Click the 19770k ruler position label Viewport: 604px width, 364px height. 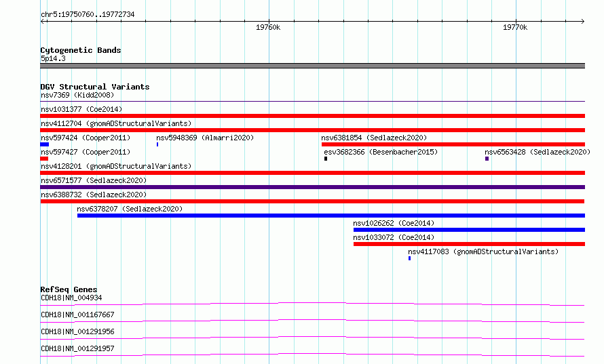515,27
